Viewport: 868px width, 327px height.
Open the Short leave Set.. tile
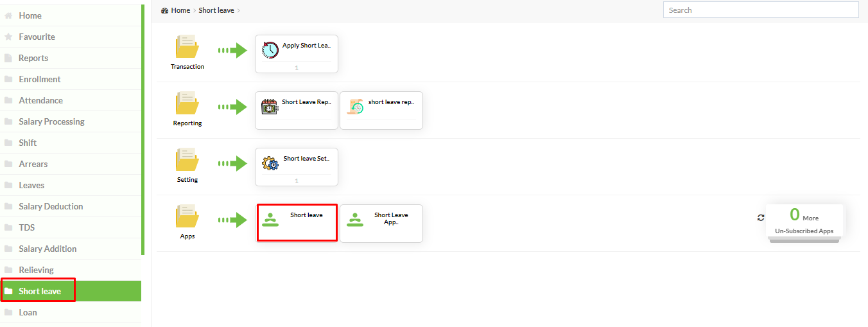click(x=297, y=167)
